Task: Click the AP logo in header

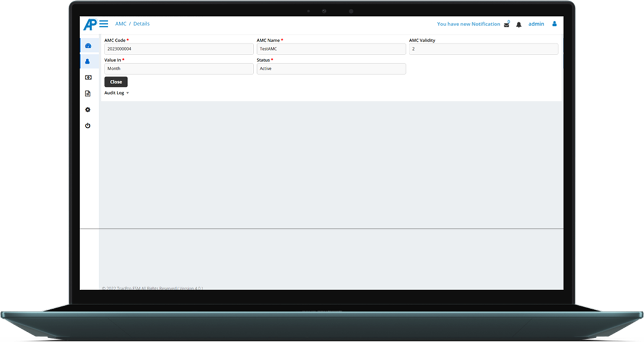Action: 90,24
